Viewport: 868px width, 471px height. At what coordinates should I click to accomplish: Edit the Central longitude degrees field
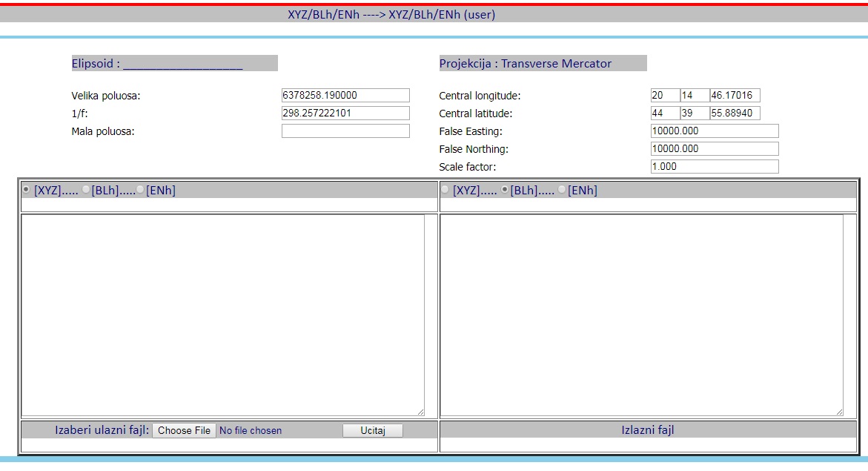click(x=665, y=96)
